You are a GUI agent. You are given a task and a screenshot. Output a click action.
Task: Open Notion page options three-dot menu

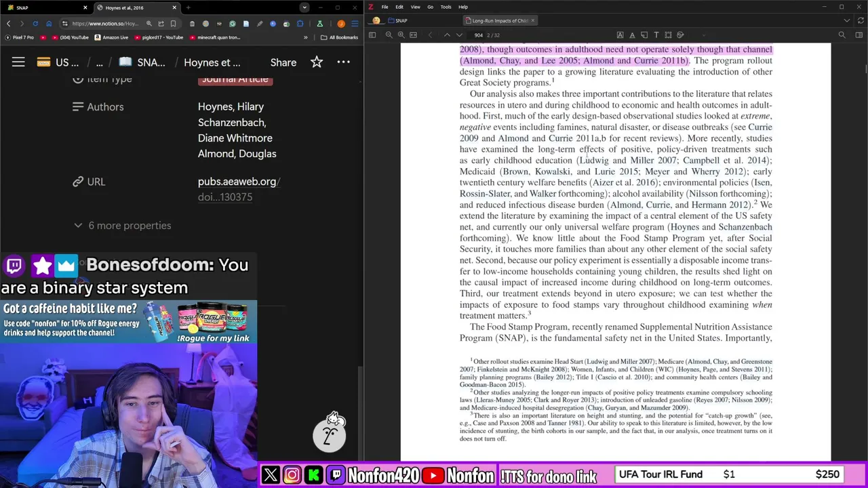(344, 62)
